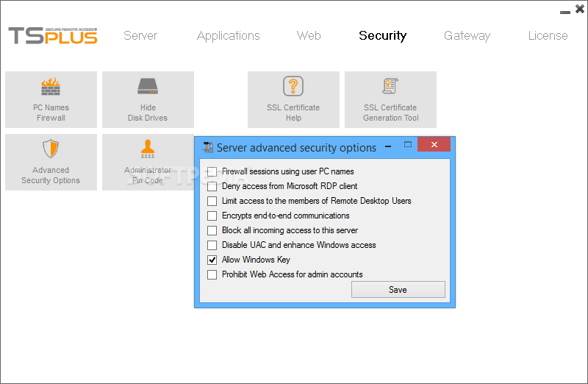Launch SSL Certificate Generation Tool
This screenshot has width=588, height=384.
tap(390, 99)
